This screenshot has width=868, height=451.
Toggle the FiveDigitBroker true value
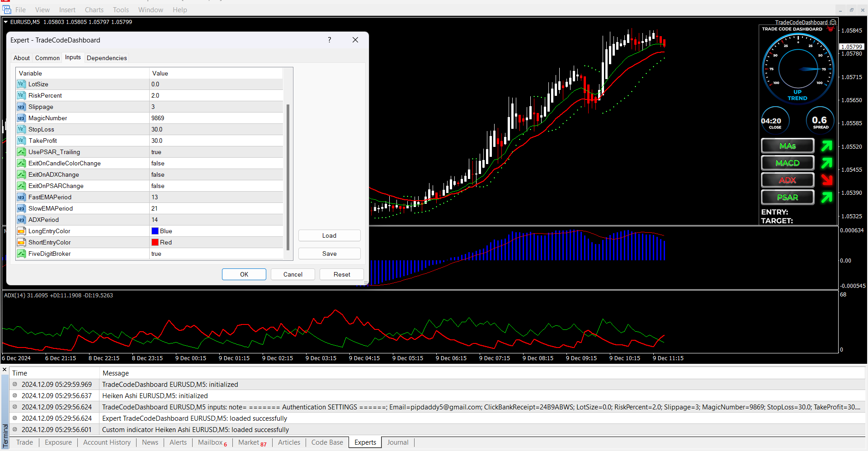pos(216,254)
